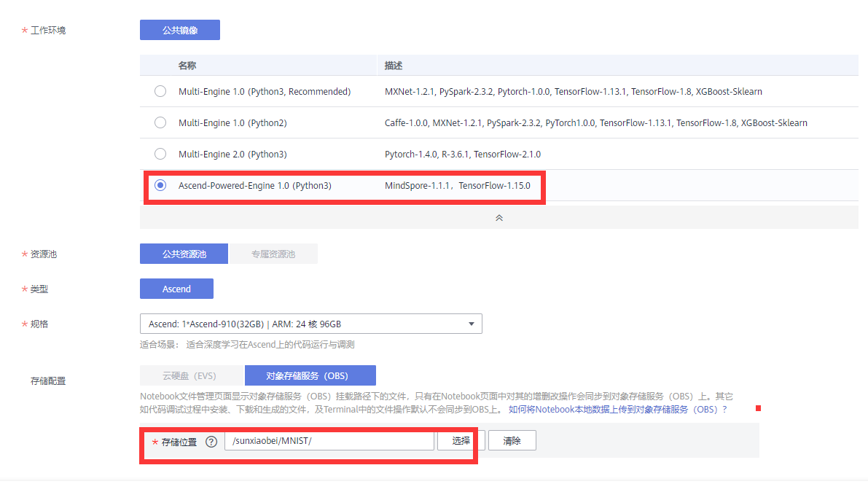Click the 存储配置 label
The width and height of the screenshot is (868, 484).
[48, 381]
